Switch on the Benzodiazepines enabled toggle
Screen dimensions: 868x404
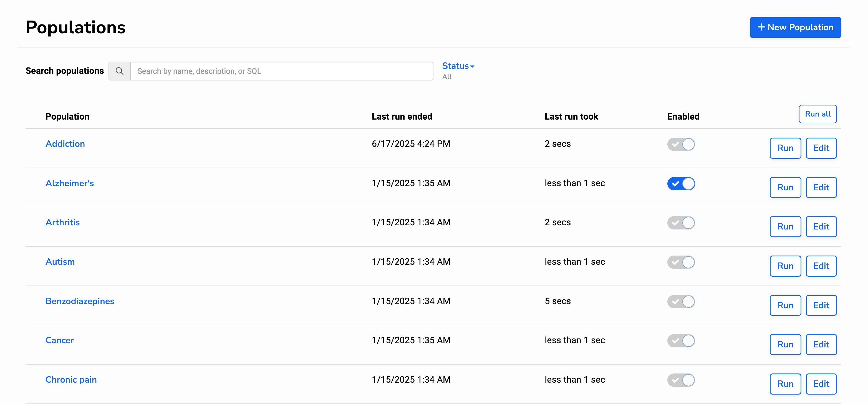coord(681,302)
